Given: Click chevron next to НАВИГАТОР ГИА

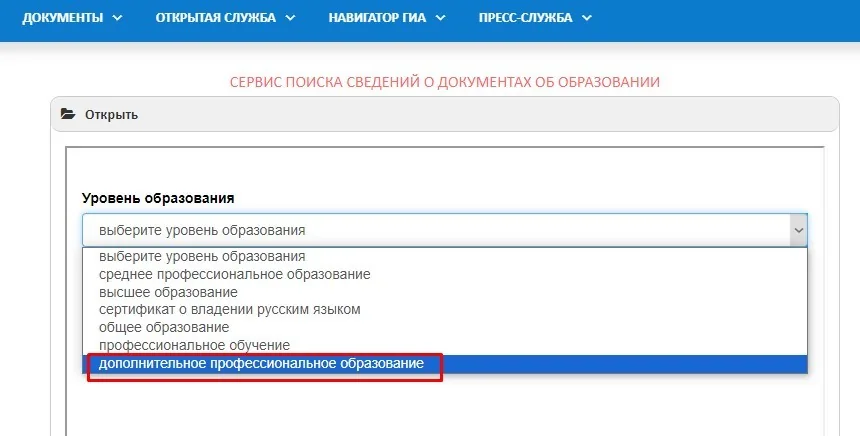Looking at the screenshot, I should [440, 18].
